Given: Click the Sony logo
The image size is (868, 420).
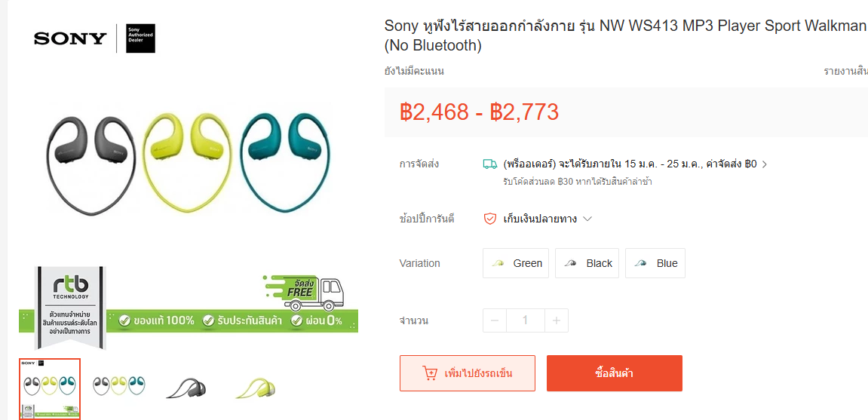Looking at the screenshot, I should (x=70, y=38).
